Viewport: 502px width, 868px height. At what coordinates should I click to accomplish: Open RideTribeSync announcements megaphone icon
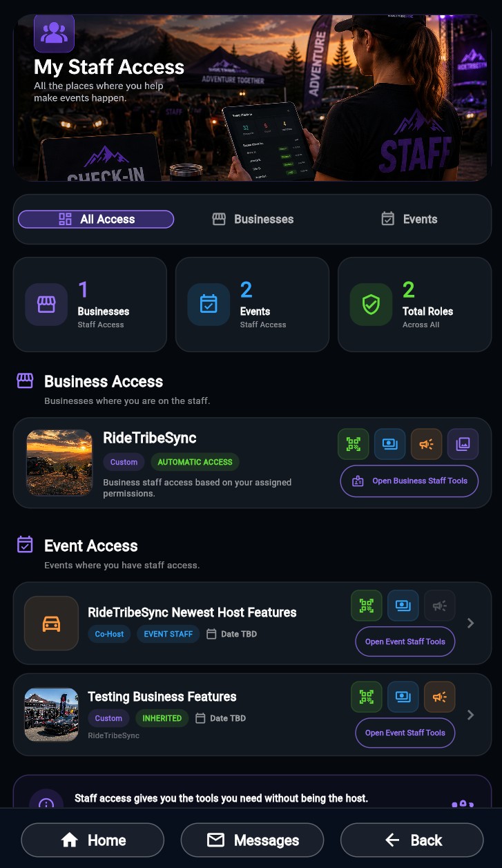427,444
